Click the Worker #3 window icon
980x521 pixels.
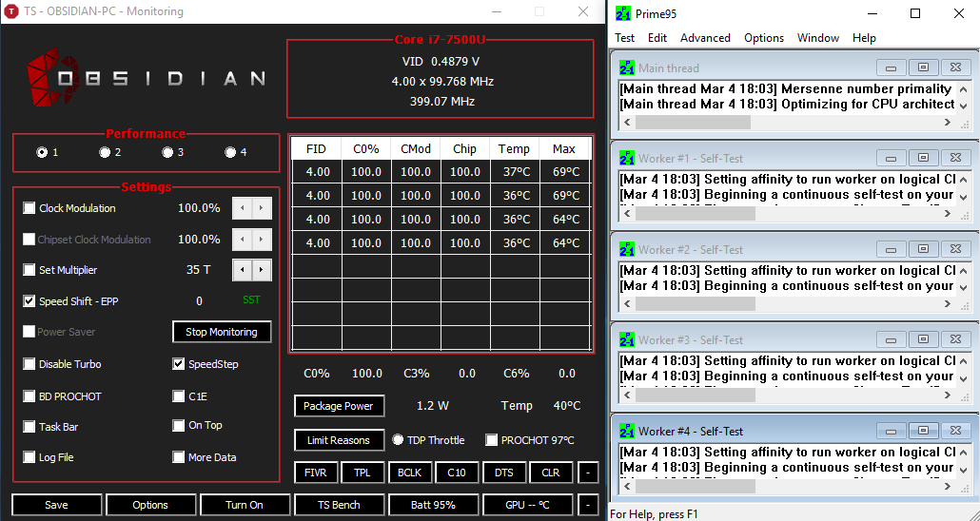pos(627,339)
